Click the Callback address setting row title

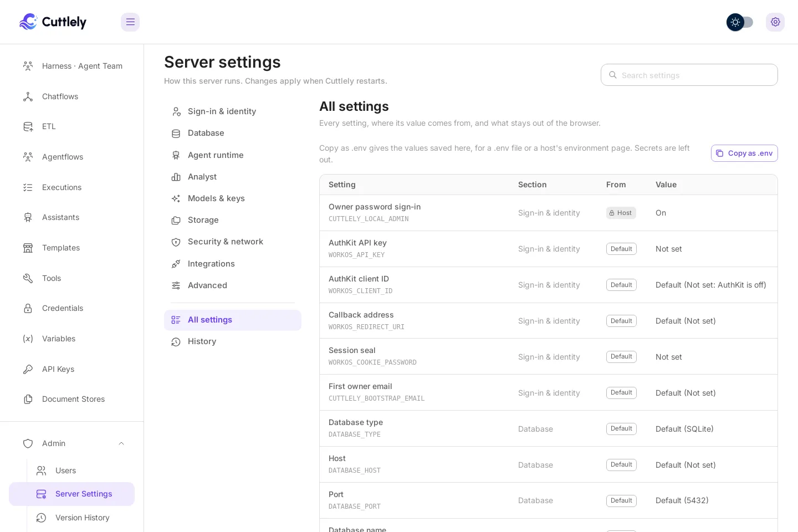361,315
